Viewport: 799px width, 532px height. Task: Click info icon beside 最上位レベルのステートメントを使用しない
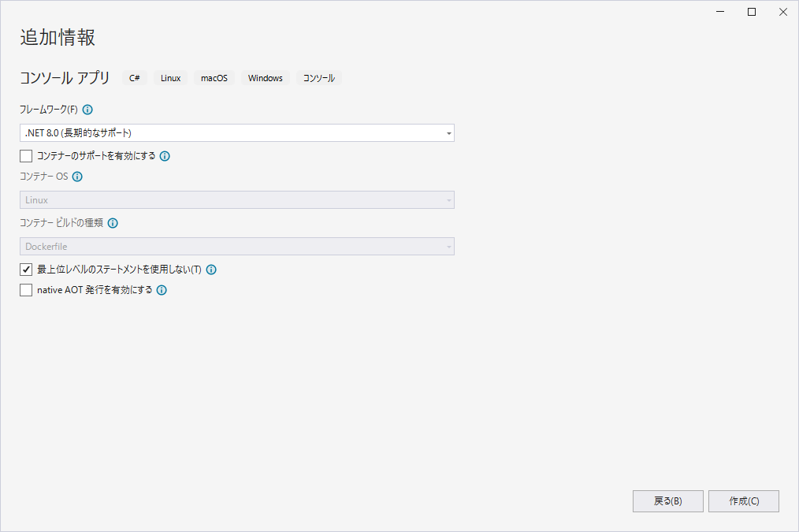pyautogui.click(x=211, y=270)
